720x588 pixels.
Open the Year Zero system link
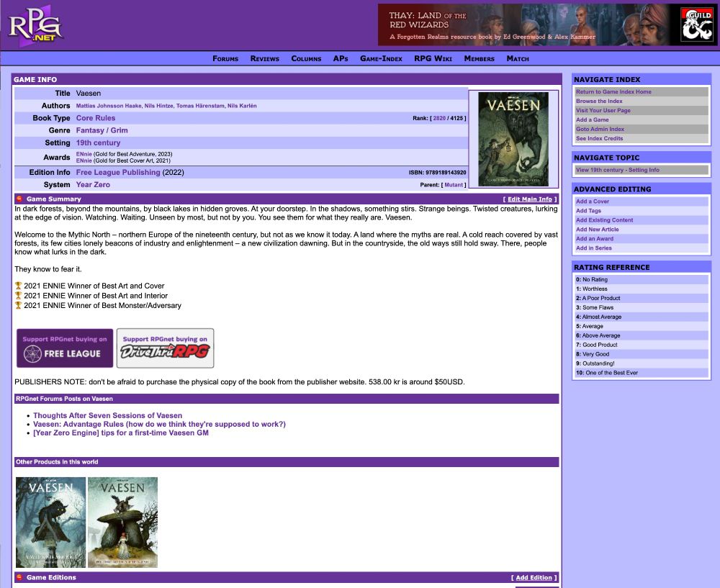tap(93, 184)
